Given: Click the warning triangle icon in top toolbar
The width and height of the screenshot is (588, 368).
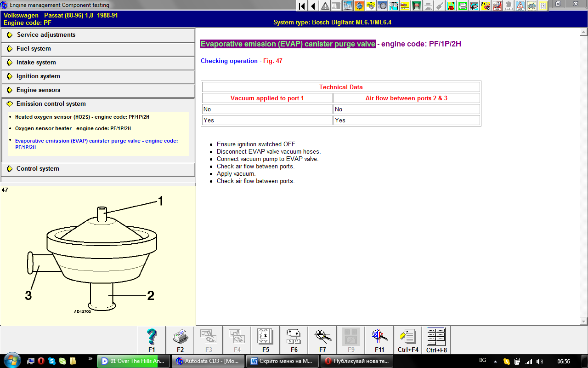Looking at the screenshot, I should pos(325,6).
